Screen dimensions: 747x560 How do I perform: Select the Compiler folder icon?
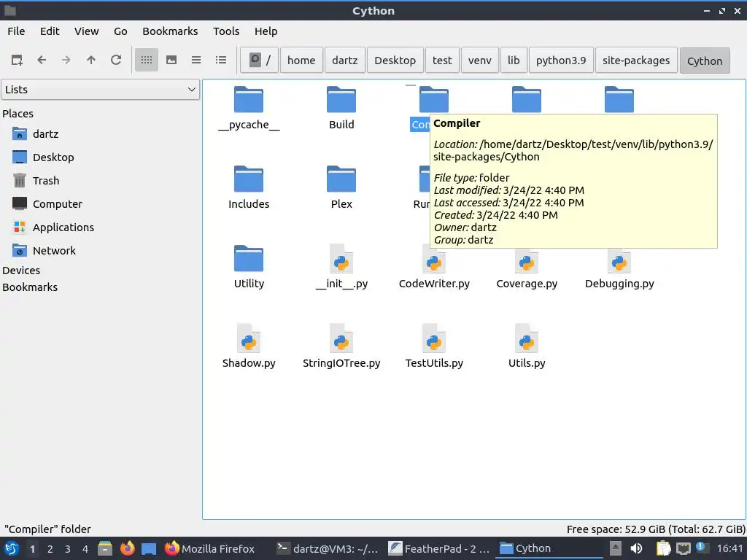pos(434,99)
